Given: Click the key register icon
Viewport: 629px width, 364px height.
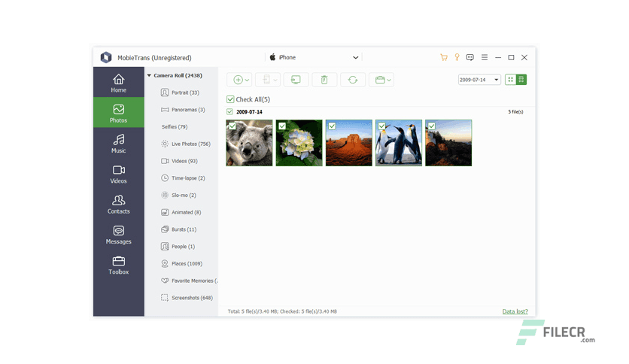Looking at the screenshot, I should (457, 57).
